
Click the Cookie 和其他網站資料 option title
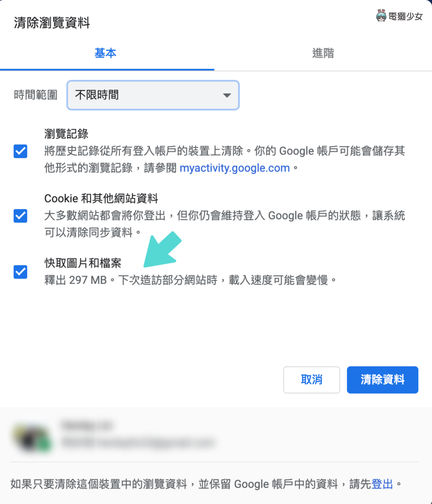coord(101,198)
